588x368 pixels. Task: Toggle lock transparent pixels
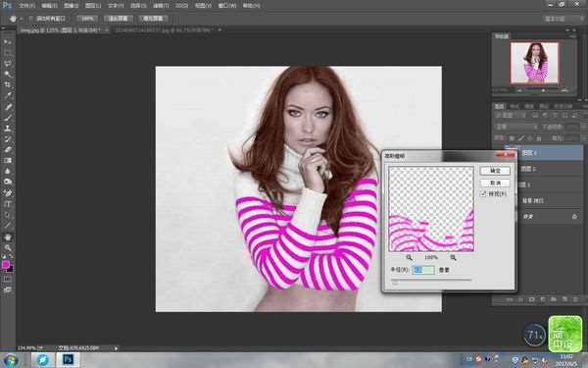(x=512, y=138)
